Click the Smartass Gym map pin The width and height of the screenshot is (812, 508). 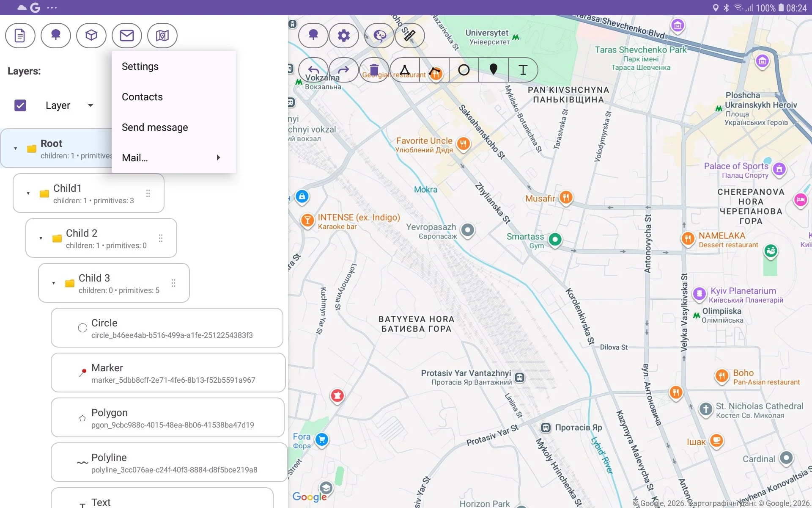point(555,240)
